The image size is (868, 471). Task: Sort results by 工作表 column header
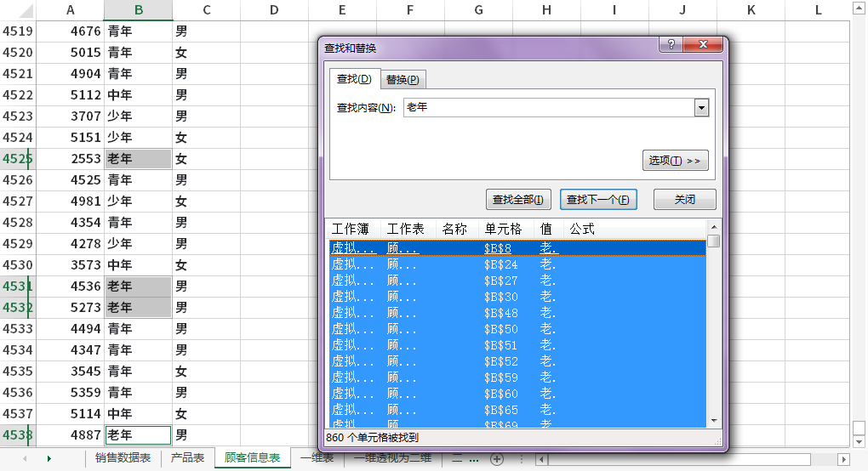click(409, 229)
